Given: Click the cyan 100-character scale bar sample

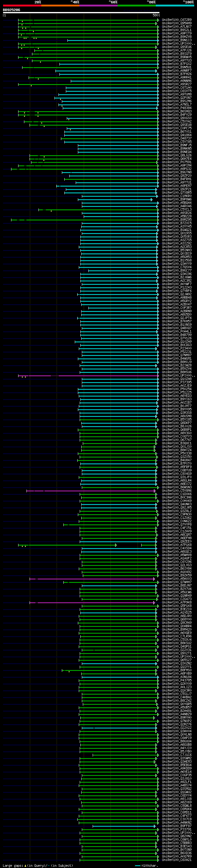Looking at the screenshot, I should [137, 866].
